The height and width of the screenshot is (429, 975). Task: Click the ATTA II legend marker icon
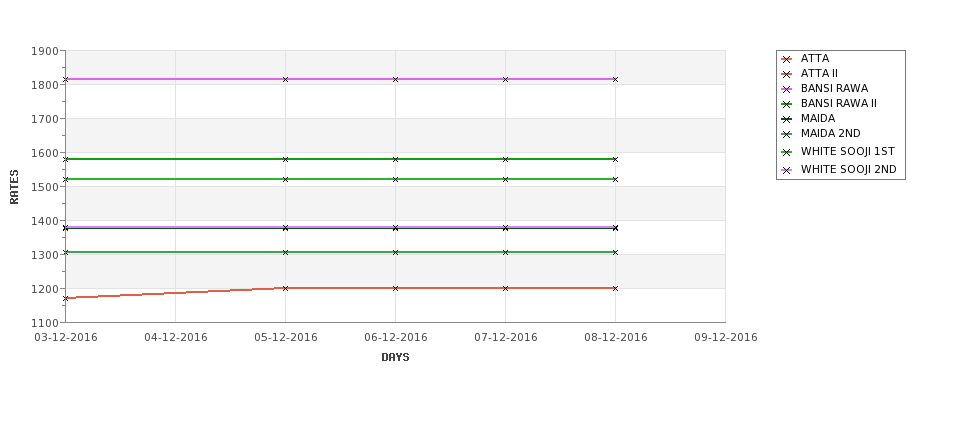786,74
